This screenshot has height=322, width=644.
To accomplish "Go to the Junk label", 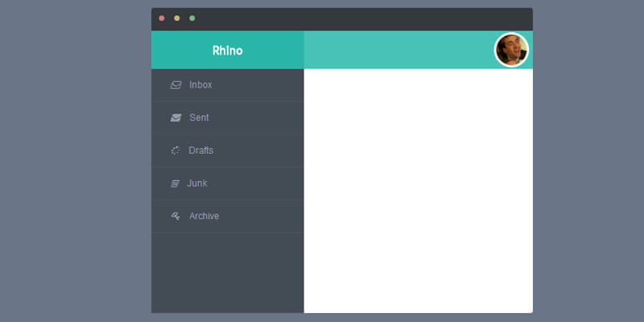I will (x=197, y=184).
